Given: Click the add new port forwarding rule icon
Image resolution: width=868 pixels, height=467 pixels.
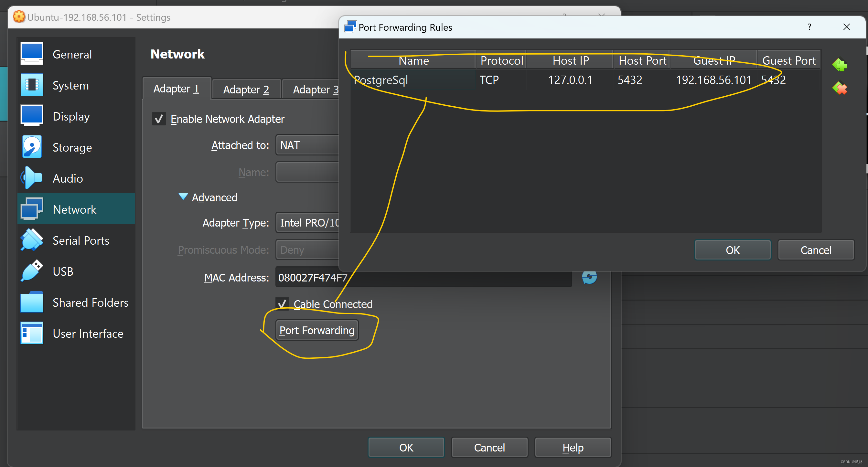Looking at the screenshot, I should 839,65.
